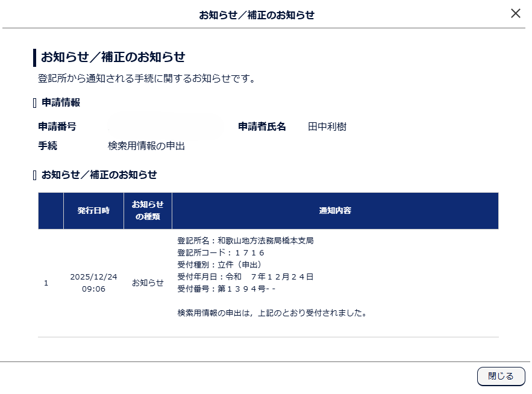532x394 pixels.
Task: Click the 登記所名 和歌山地方法務局橋本支局 line
Action: click(x=245, y=241)
